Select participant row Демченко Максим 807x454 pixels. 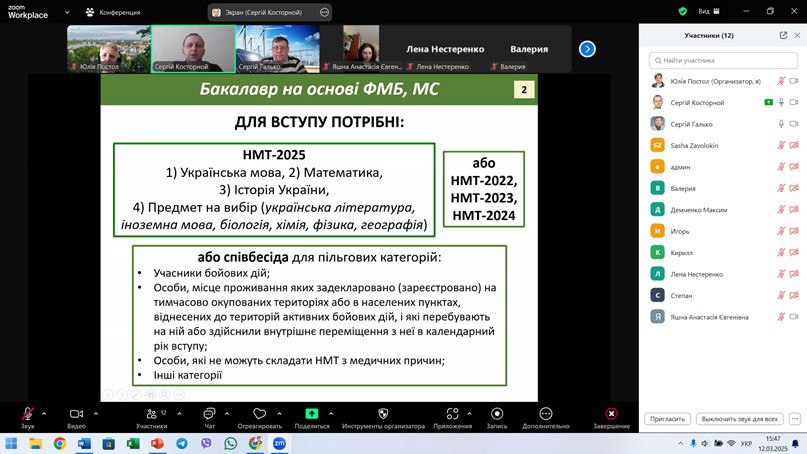coord(723,209)
